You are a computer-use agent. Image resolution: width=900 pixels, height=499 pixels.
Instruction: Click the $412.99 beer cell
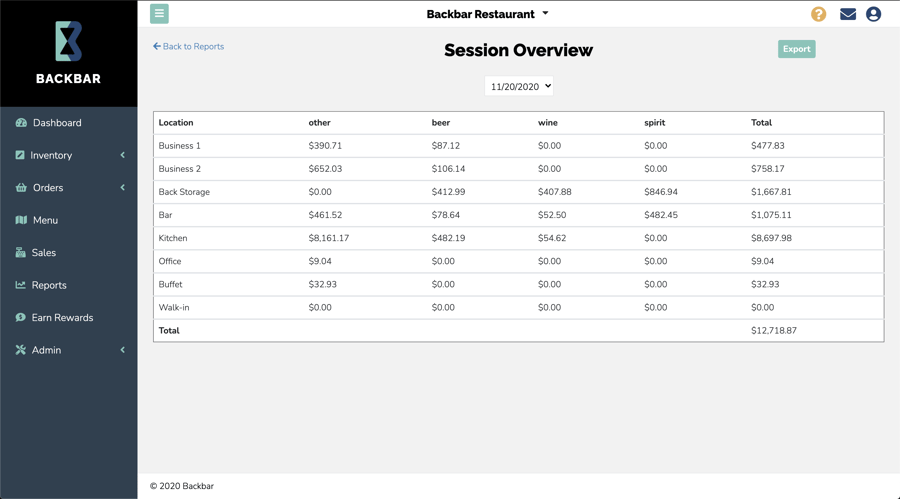[x=448, y=192]
